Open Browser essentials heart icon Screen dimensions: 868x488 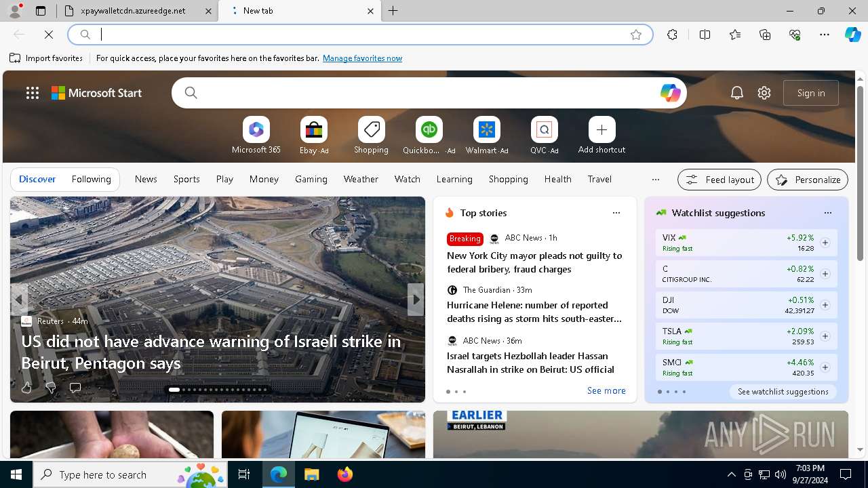coord(795,35)
